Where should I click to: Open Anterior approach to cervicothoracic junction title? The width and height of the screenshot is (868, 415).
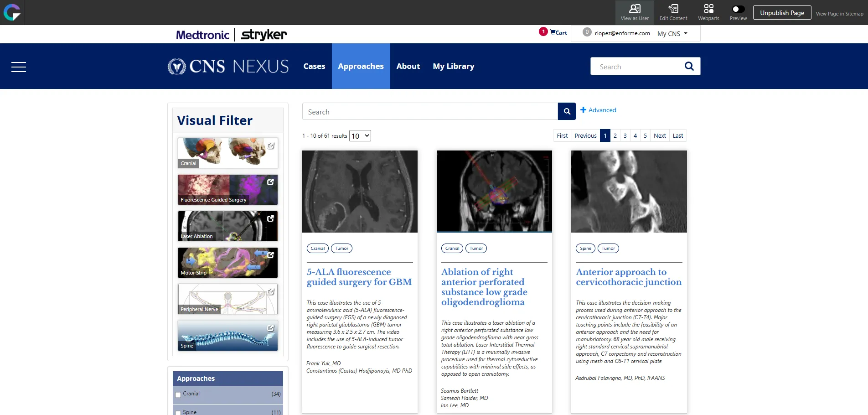[629, 277]
